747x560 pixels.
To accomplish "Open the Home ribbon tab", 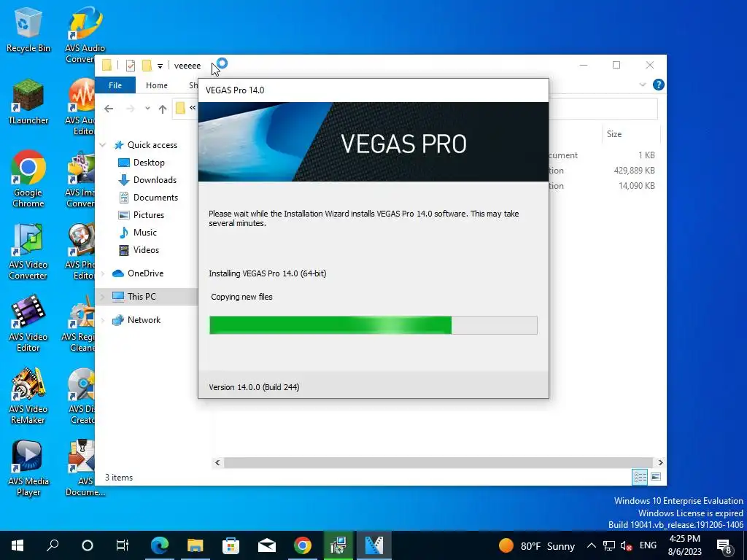I will [x=157, y=85].
